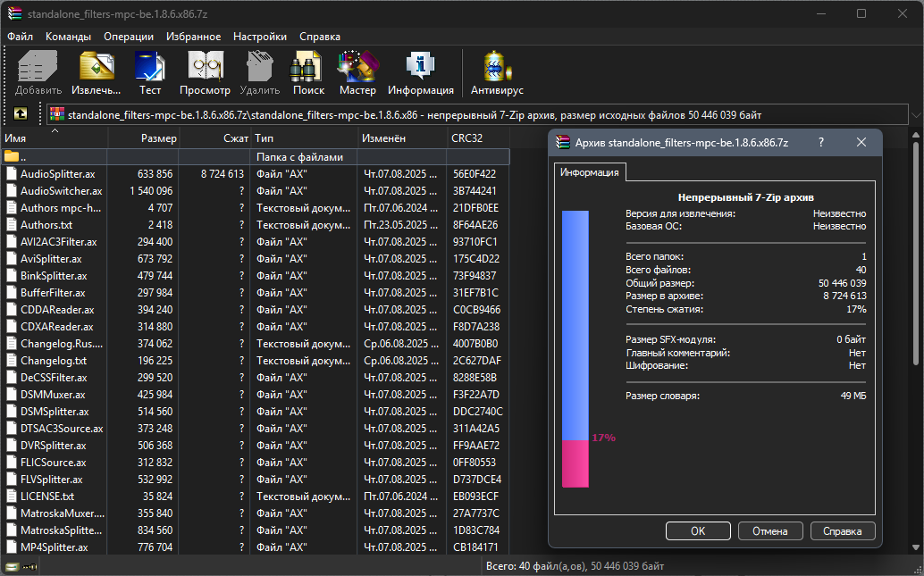Viewport: 924px width, 576px height.
Task: Click the disk icon in status bar
Action: point(12,567)
